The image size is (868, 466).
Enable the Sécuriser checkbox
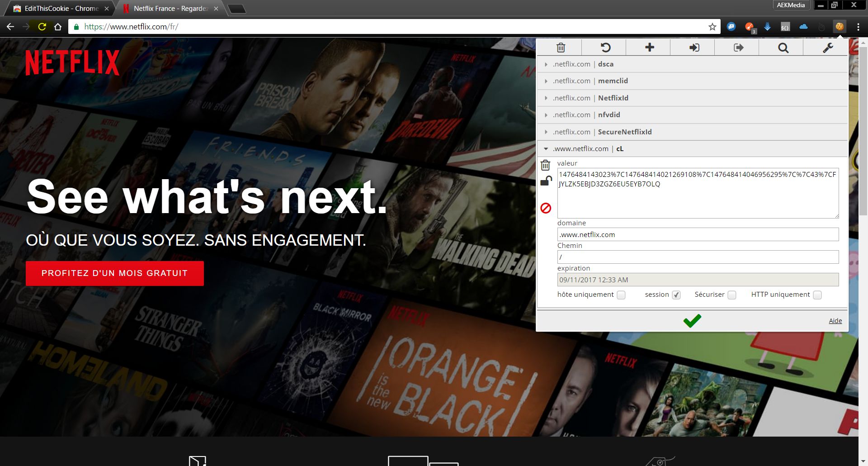(732, 295)
